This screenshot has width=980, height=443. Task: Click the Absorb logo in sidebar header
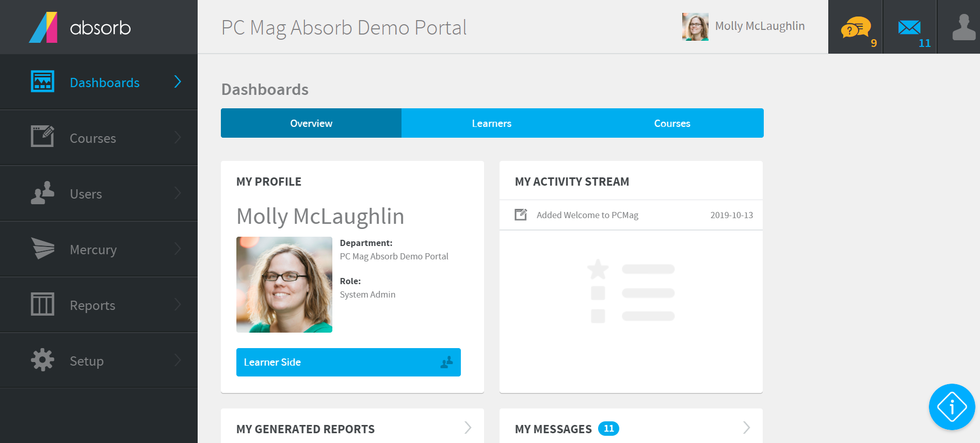80,27
